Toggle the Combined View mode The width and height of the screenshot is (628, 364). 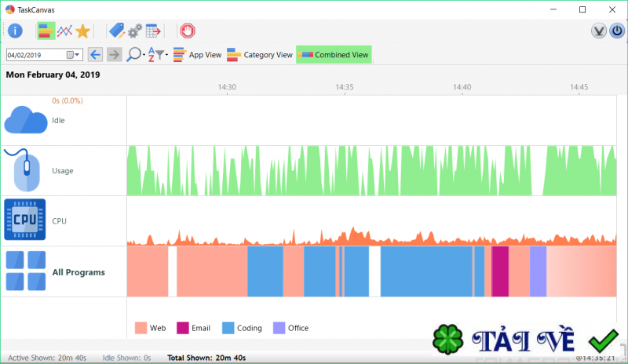pos(334,55)
